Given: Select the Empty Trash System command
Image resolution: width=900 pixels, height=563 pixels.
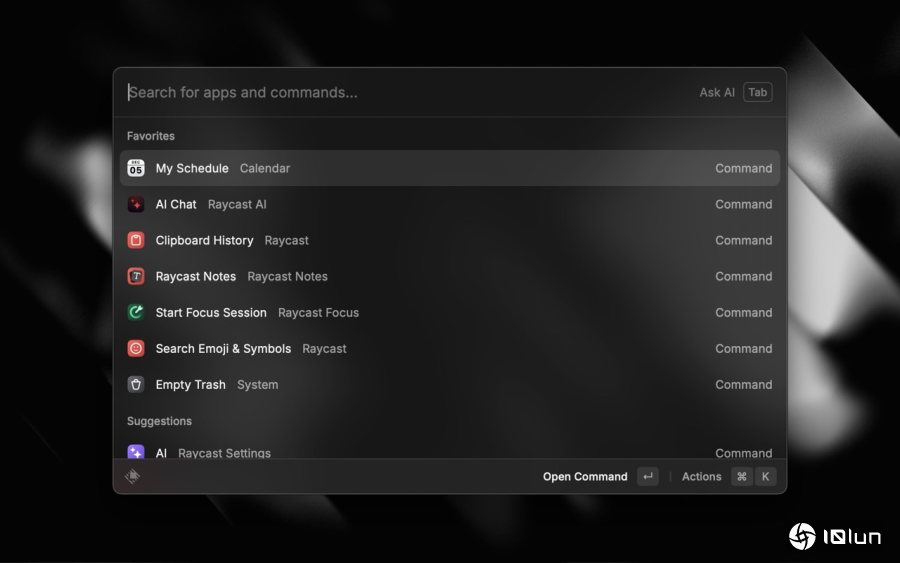Looking at the screenshot, I should (450, 385).
